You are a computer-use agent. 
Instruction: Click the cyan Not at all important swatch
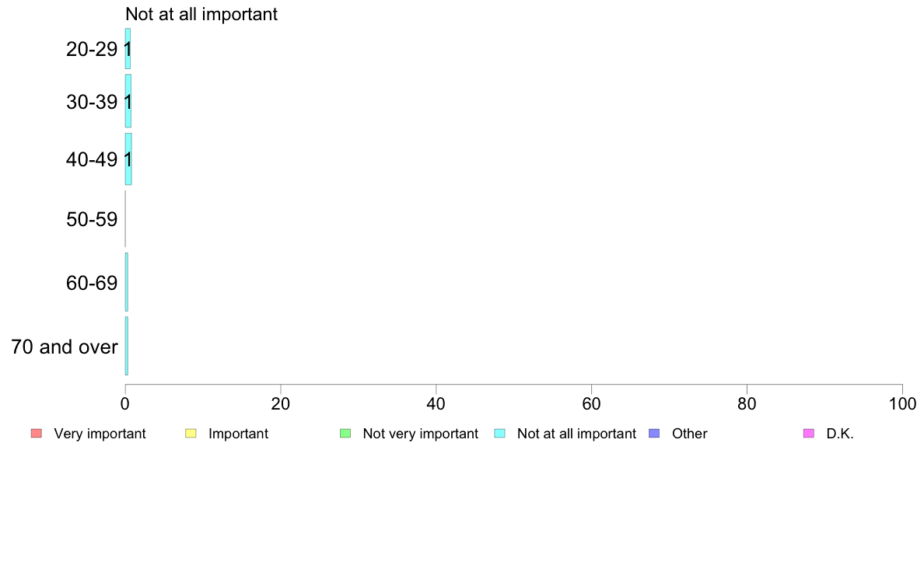499,434
